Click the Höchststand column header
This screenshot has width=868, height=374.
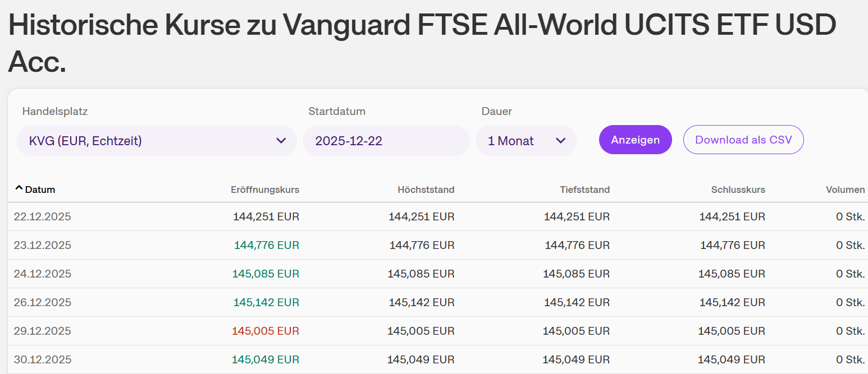pos(426,190)
